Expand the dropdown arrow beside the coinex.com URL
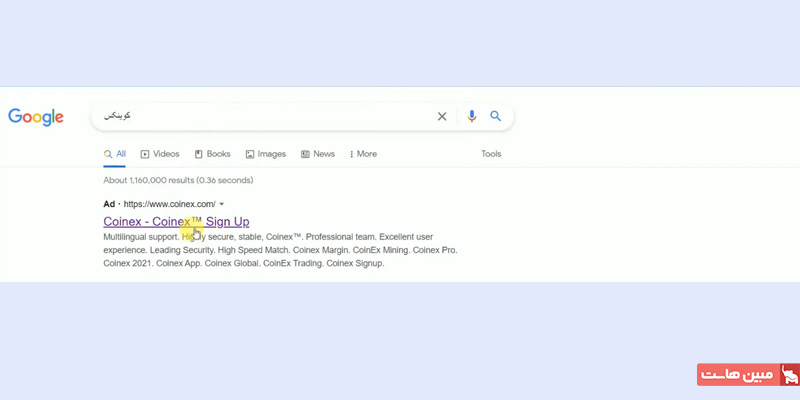This screenshot has width=800, height=400. (222, 204)
